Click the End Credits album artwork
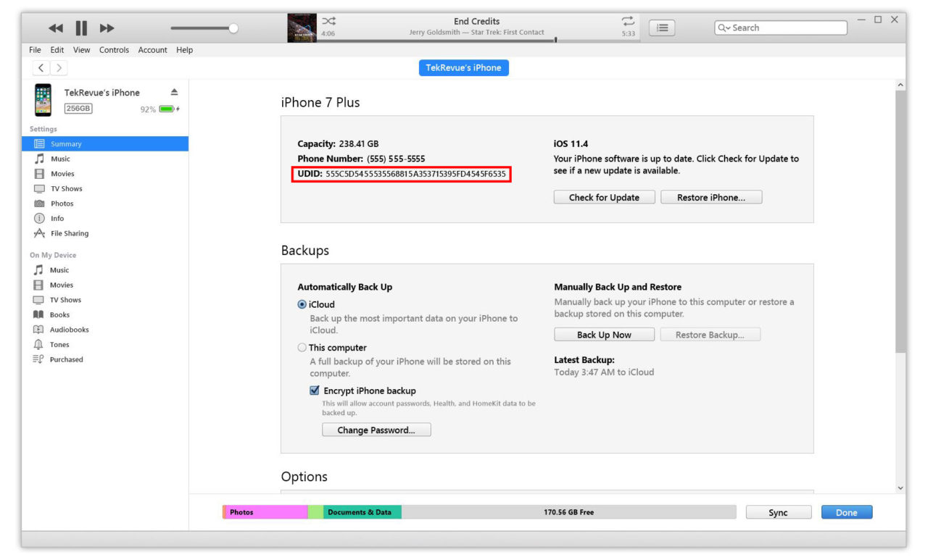928x560 pixels. 302,28
